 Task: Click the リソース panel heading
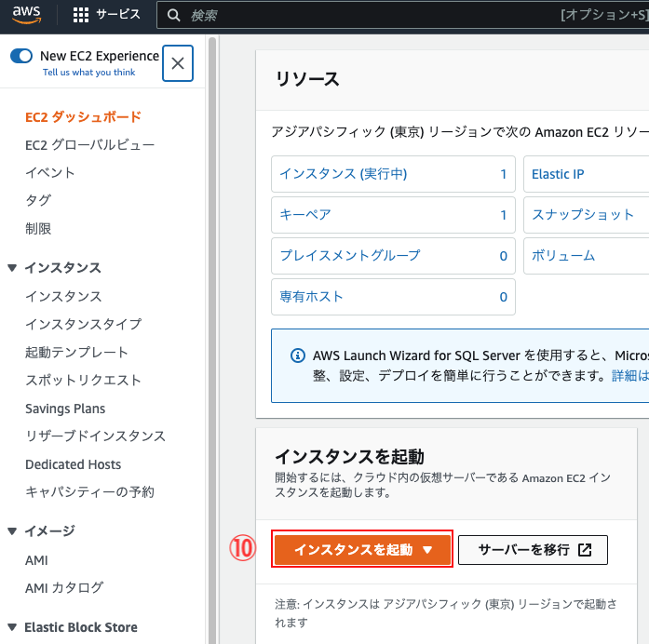pyautogui.click(x=307, y=79)
